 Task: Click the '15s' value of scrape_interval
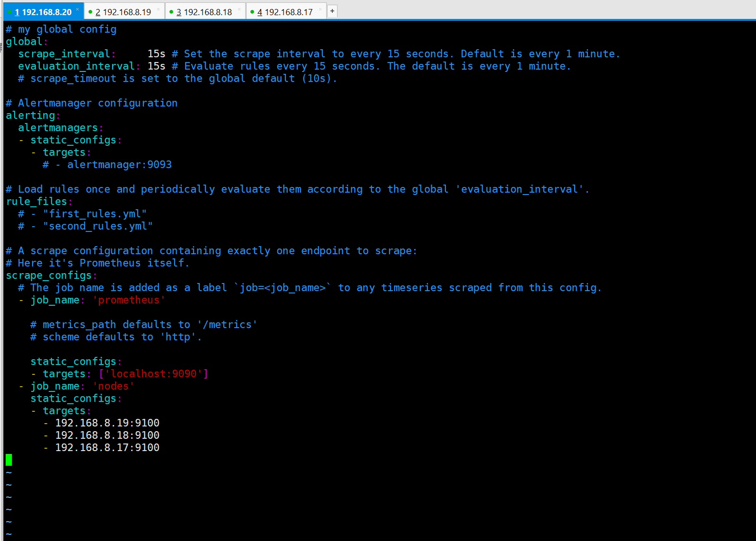(x=156, y=54)
